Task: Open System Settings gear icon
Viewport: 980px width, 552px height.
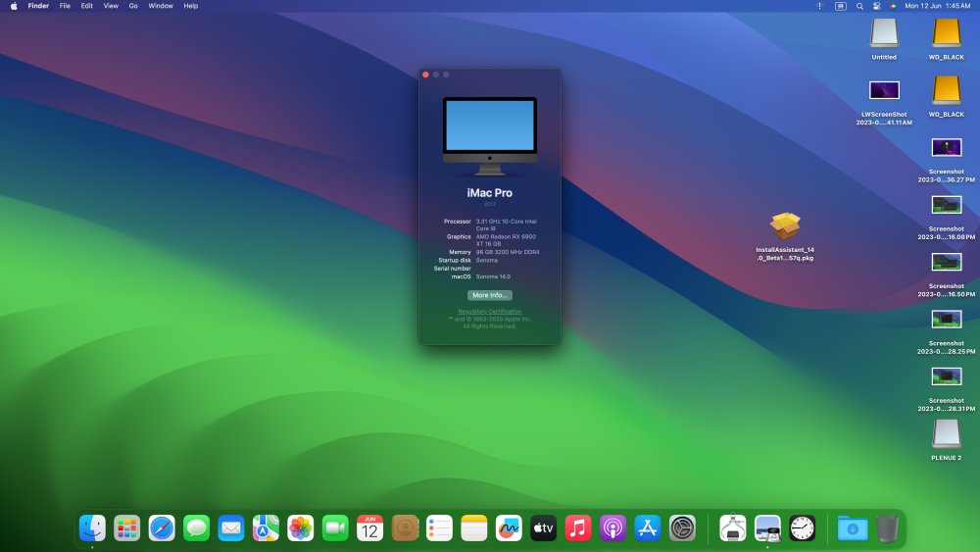Action: point(682,528)
